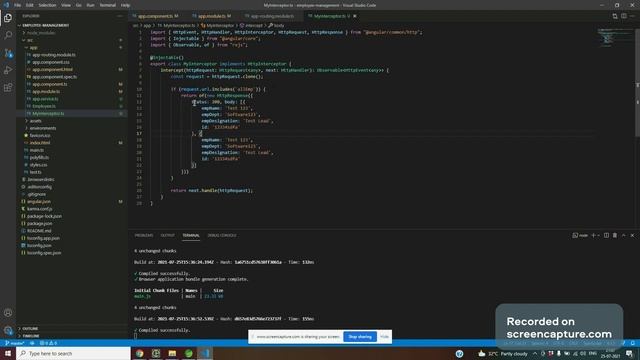Click the MyInterceptor class breadcrumb
Screen dimensions: 640x360
pos(218,25)
